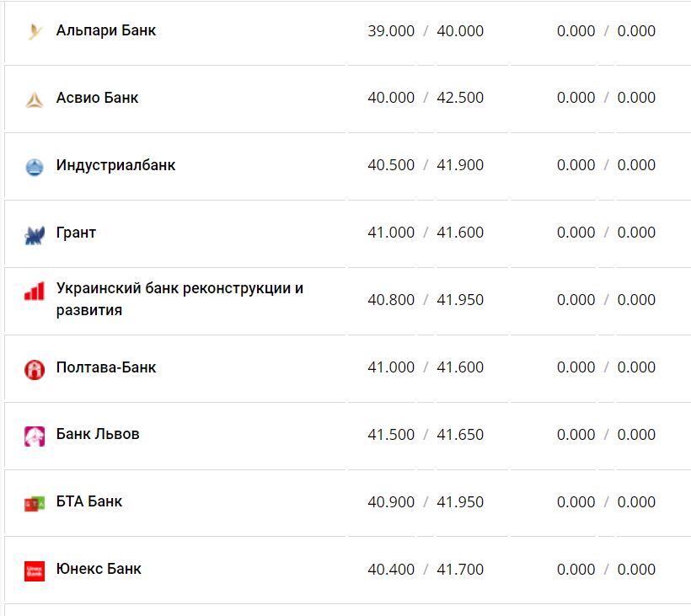Viewport: 691px width, 616px height.
Task: Click the Индустриалбанк round blue logo
Action: coord(34,167)
